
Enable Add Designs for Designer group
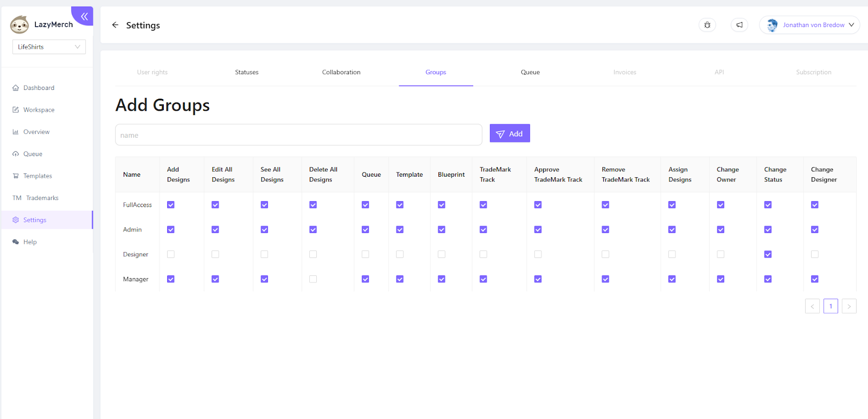coord(171,254)
